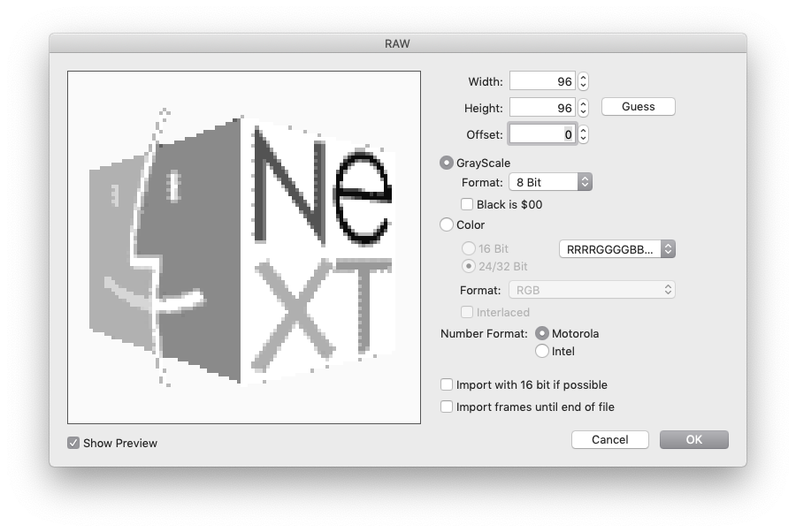The width and height of the screenshot is (796, 532).
Task: Click the NeXT logo preview image
Action: coord(244,247)
